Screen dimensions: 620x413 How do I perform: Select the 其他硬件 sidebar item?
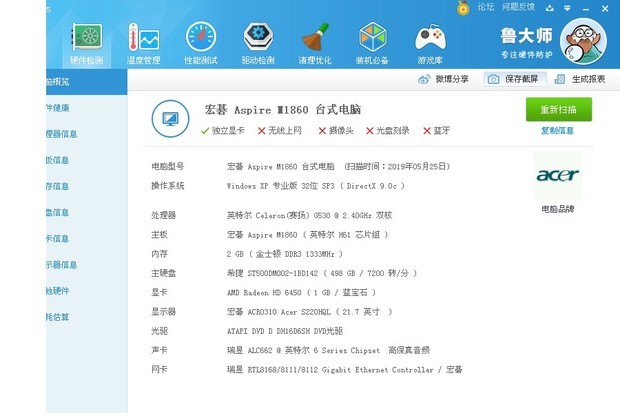(87, 291)
